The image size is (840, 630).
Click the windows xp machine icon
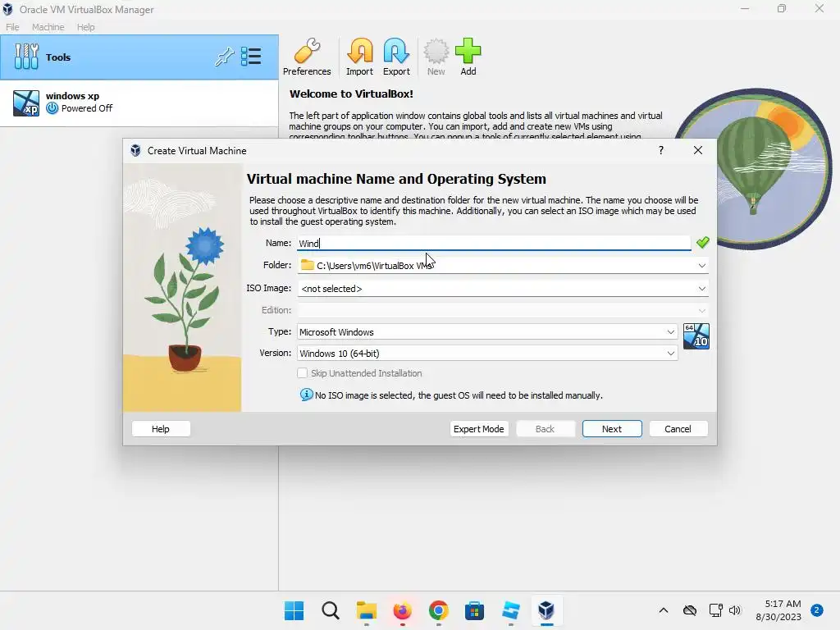(26, 103)
